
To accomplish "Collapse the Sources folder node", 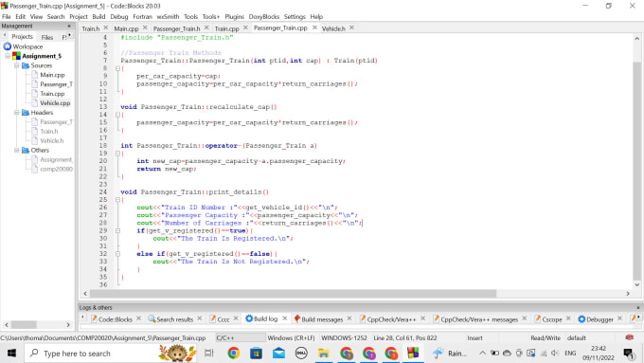I will click(17, 65).
